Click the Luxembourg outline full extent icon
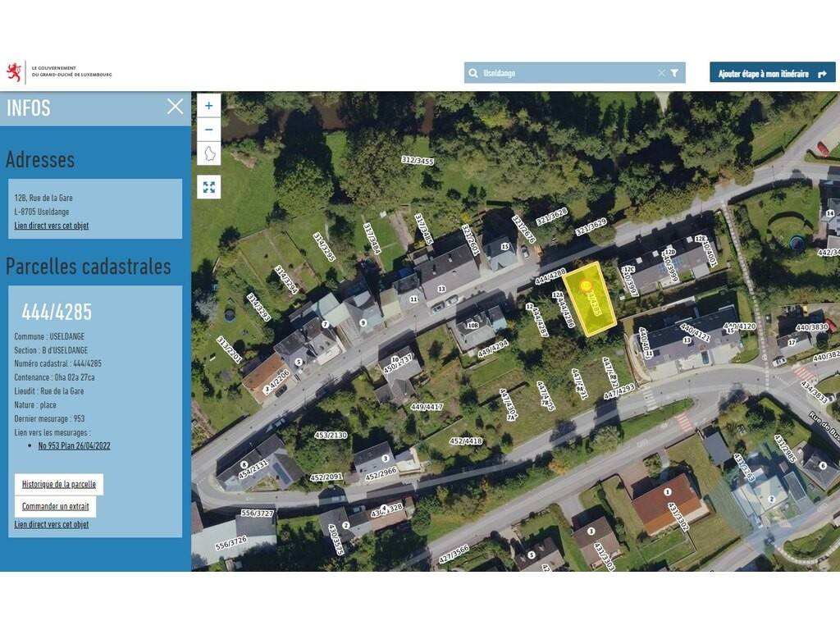840x630 pixels. [208, 154]
